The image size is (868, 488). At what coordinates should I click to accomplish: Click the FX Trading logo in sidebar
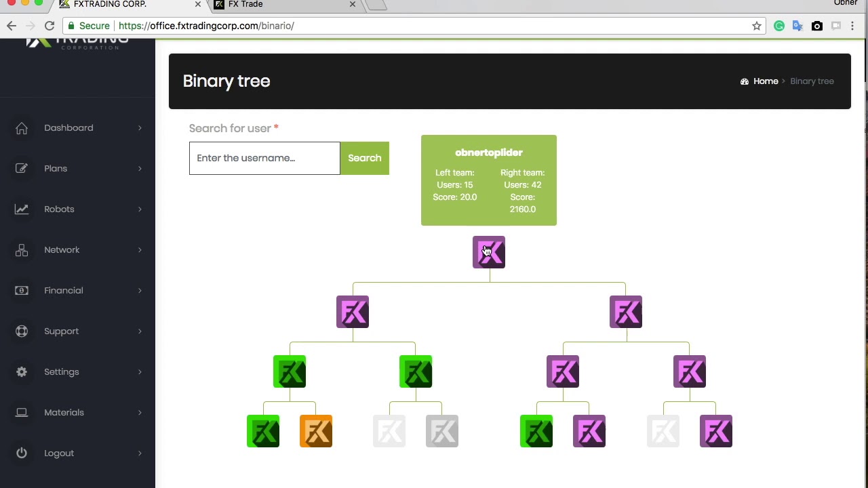77,44
